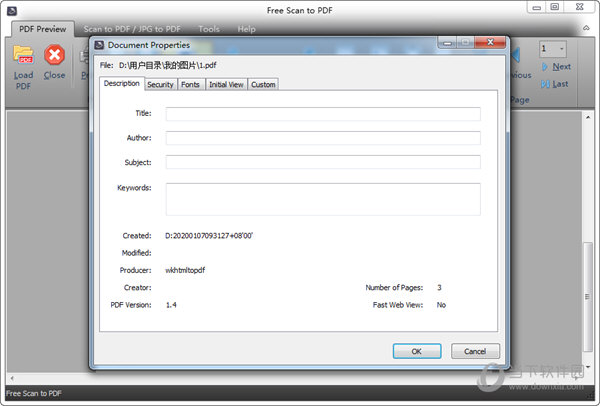This screenshot has width=600, height=406.
Task: Maximize the Free Scan to PDF window
Action: click(554, 7)
